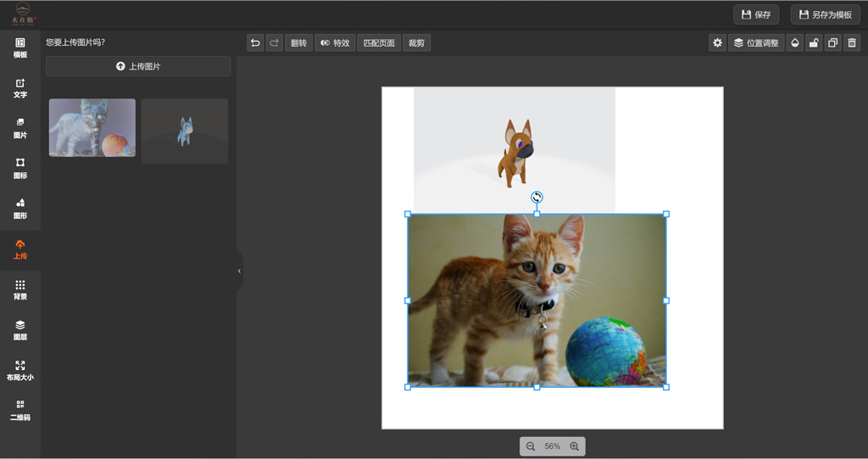Click the 翻转 flip button
This screenshot has width=868, height=459.
tap(298, 42)
